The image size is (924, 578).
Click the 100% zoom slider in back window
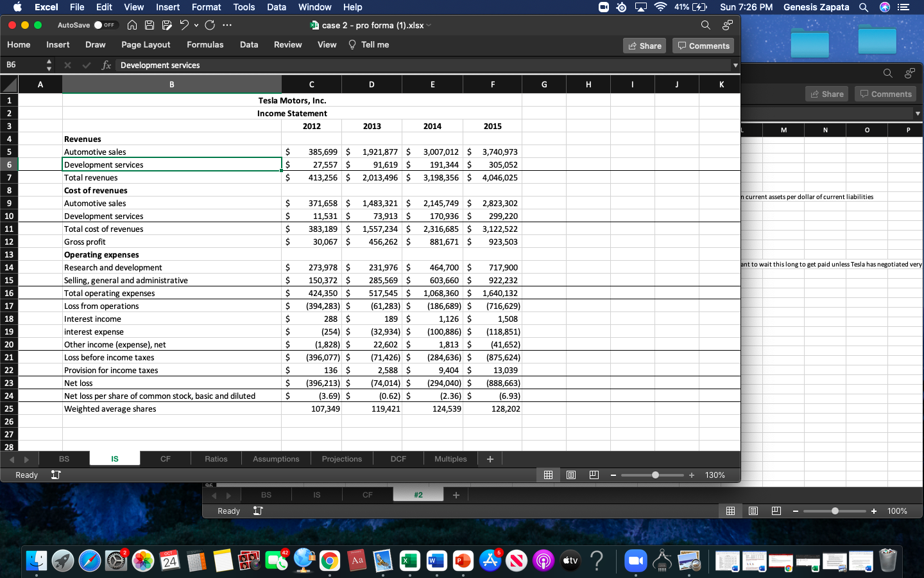tap(835, 511)
